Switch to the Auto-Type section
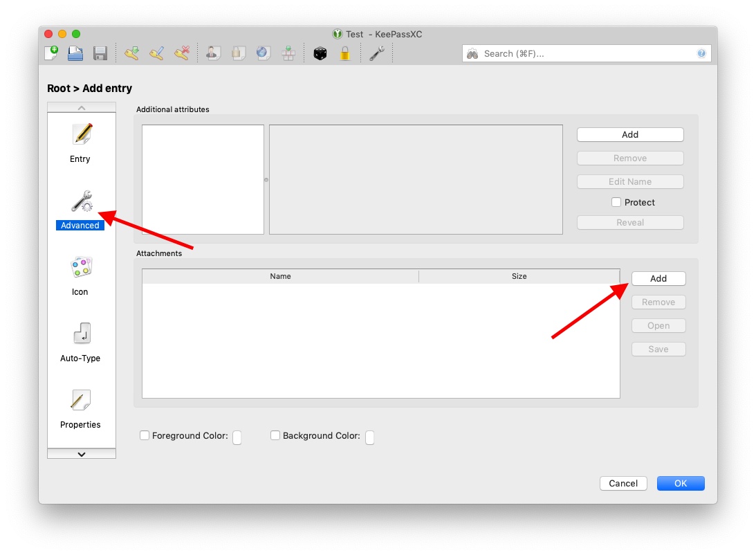 click(x=80, y=341)
